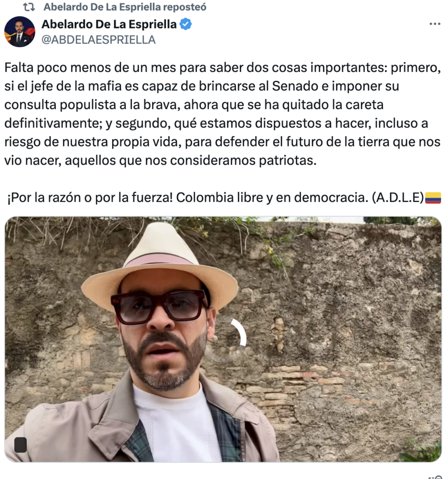
Task: Open the 'Abelardo De La Espriella reposteó' link
Action: pyautogui.click(x=125, y=7)
